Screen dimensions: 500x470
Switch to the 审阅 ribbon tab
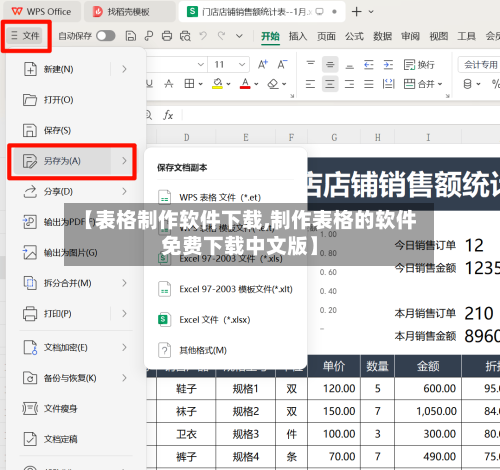pyautogui.click(x=410, y=36)
